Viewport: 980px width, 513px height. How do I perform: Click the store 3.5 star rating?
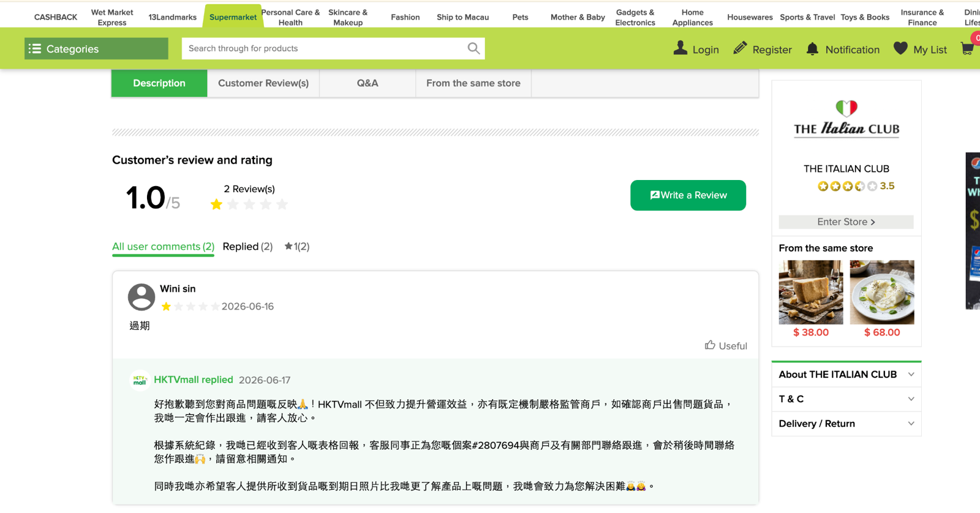856,186
